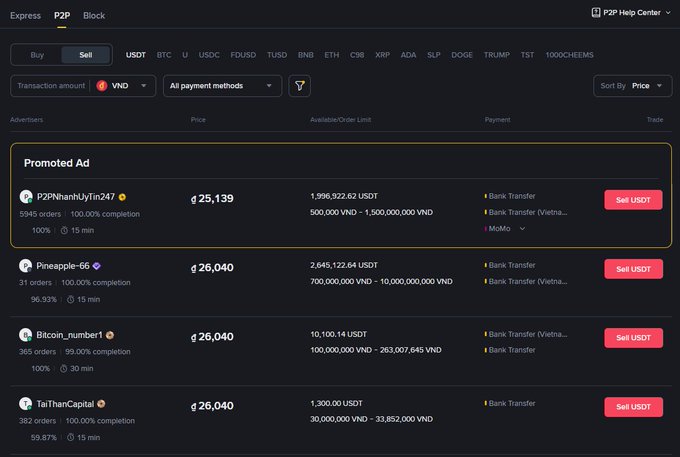Image resolution: width=680 pixels, height=457 pixels.
Task: Select USDT coin tab
Action: pyautogui.click(x=136, y=55)
